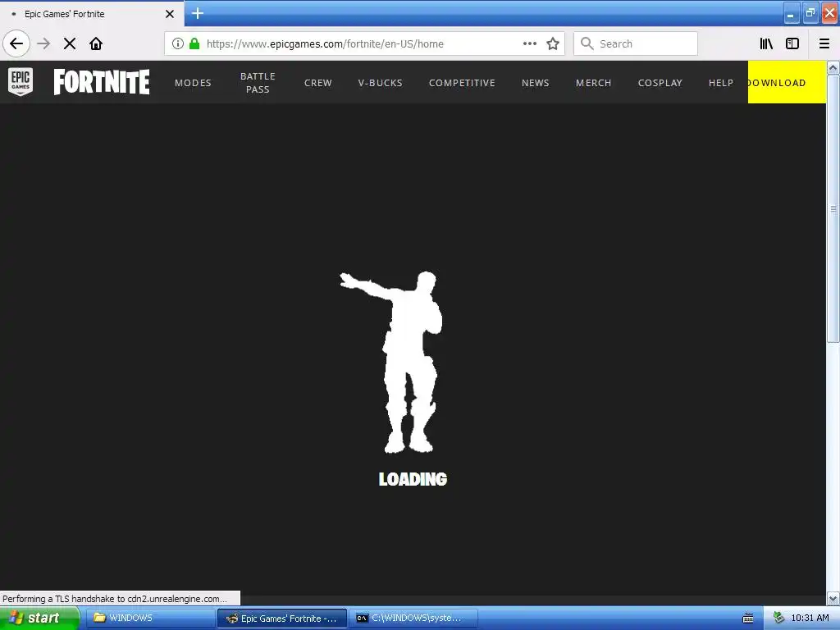Switch to the C:\WINDOWS\syste... command prompt taskbar button

(x=413, y=618)
